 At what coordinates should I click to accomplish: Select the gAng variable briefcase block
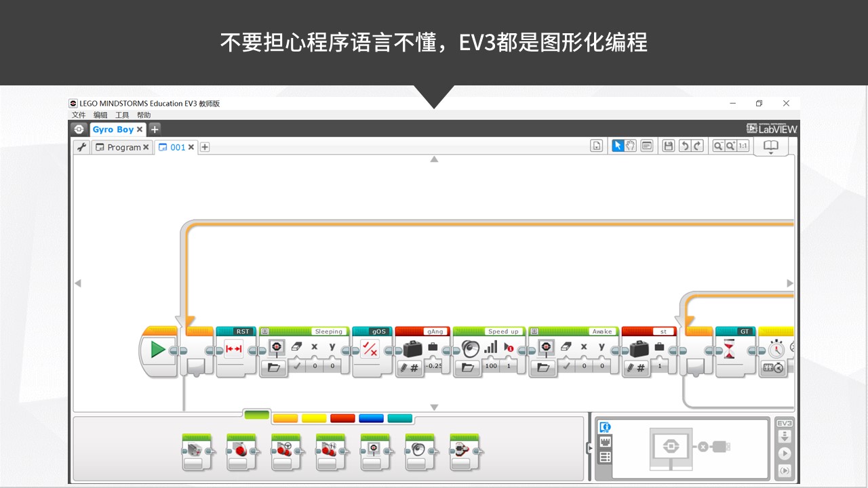[412, 349]
